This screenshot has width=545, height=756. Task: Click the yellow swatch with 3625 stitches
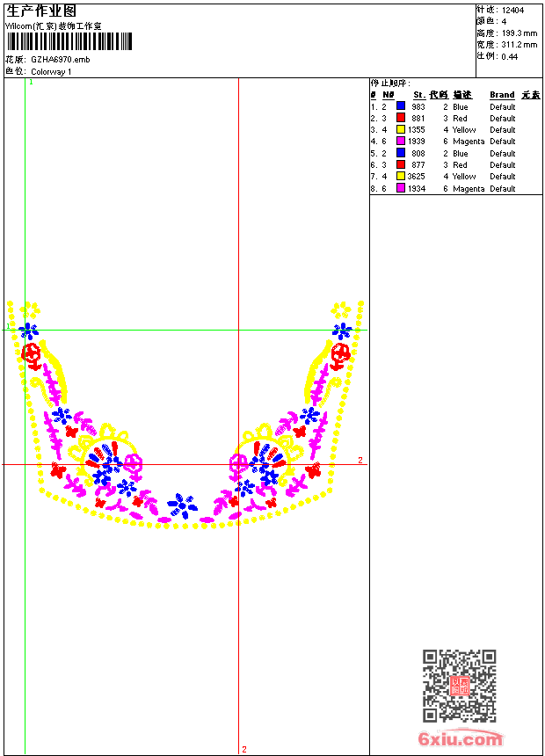pyautogui.click(x=400, y=177)
